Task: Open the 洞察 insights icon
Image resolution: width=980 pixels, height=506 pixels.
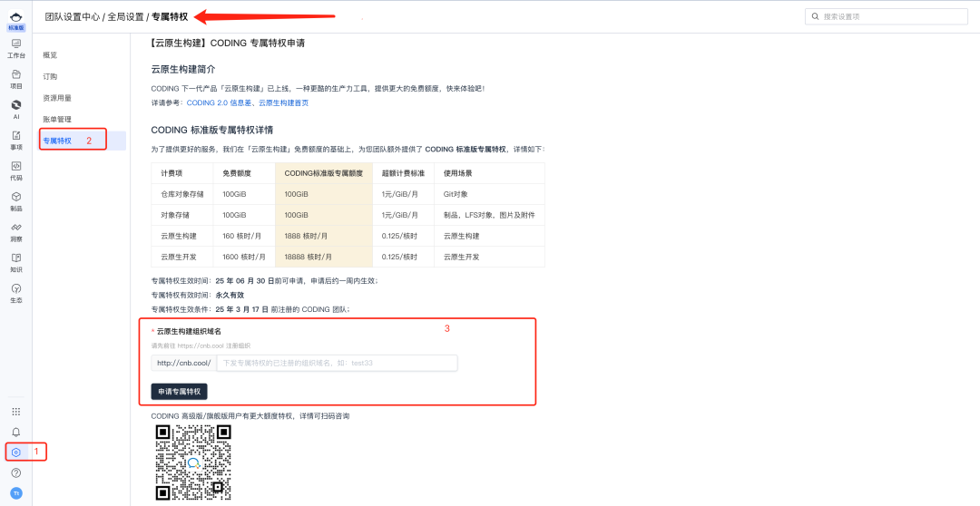Action: (16, 232)
